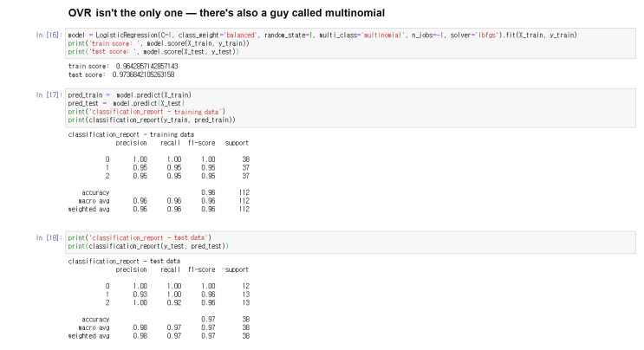Screen dimensions: 644x350
Task: Place cursor on print('train score: ') code line
Action: 159,43
